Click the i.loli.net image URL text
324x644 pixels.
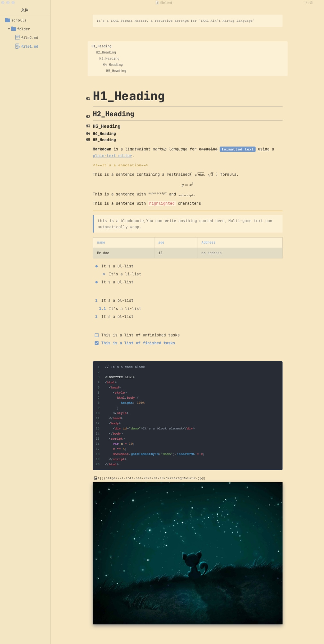pyautogui.click(x=152, y=478)
